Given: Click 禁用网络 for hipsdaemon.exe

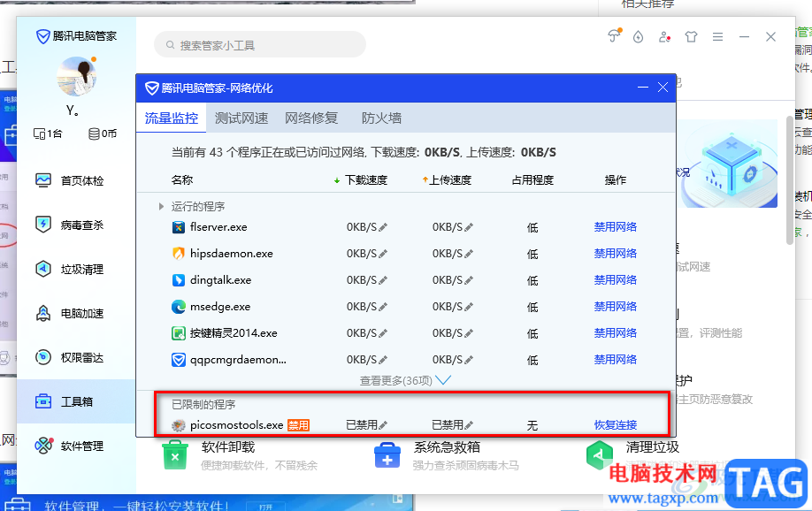Looking at the screenshot, I should pyautogui.click(x=616, y=253).
